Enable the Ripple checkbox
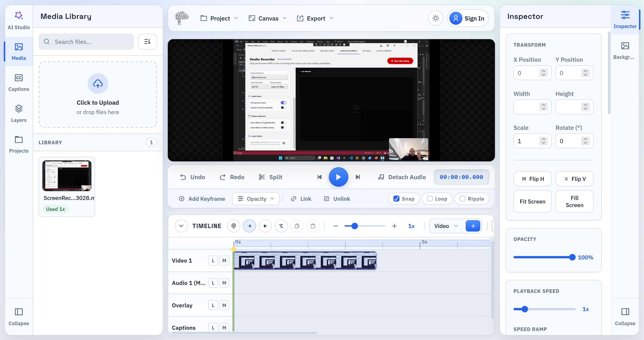Image resolution: width=644 pixels, height=340 pixels. [x=462, y=199]
